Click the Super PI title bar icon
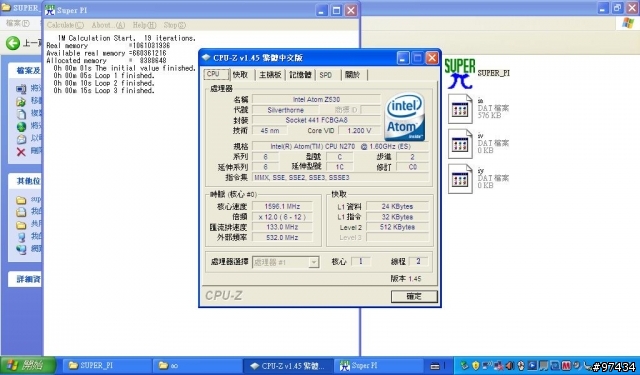Viewport: 640px width, 375px height. 50,10
